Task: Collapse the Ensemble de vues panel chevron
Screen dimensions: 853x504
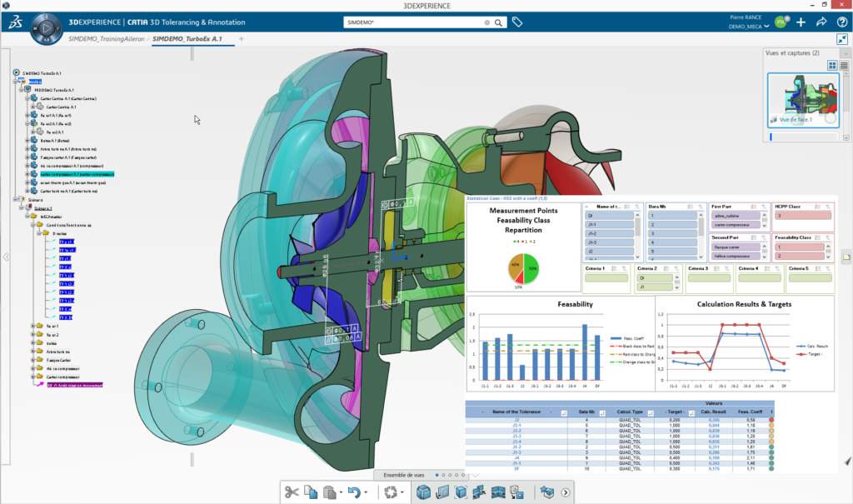Action: [475, 475]
